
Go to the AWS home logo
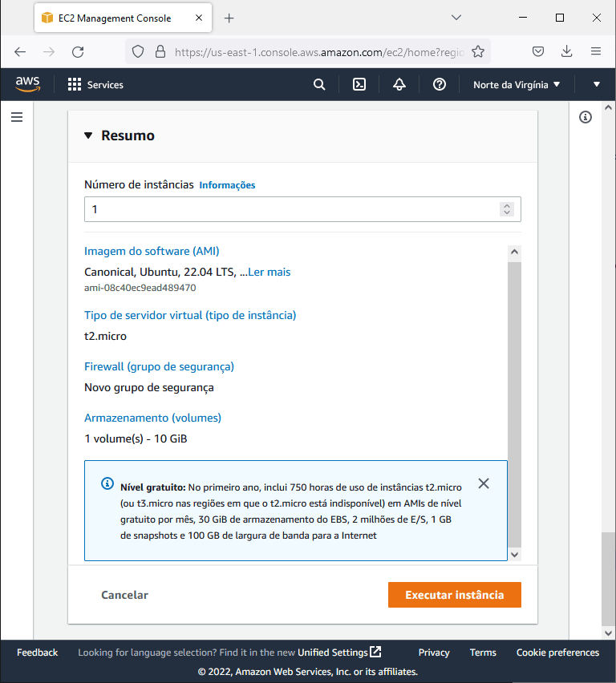[27, 84]
